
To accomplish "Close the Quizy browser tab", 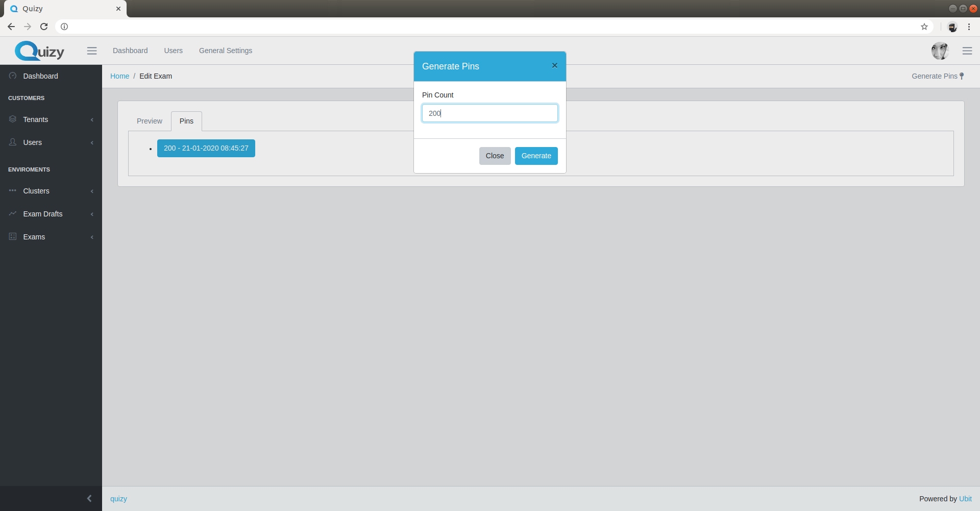I will pyautogui.click(x=118, y=9).
